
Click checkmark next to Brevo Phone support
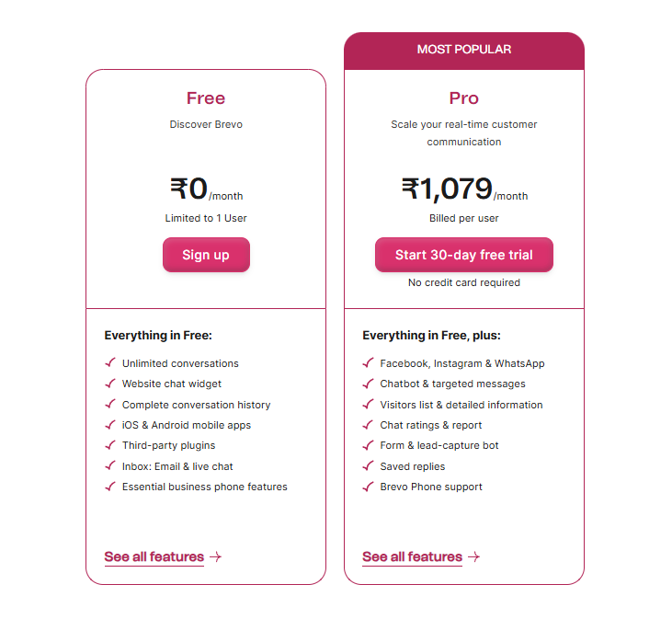(x=368, y=487)
